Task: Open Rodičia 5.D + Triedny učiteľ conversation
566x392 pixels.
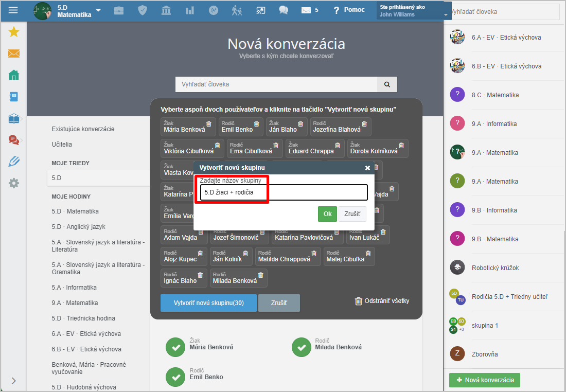Action: click(504, 297)
